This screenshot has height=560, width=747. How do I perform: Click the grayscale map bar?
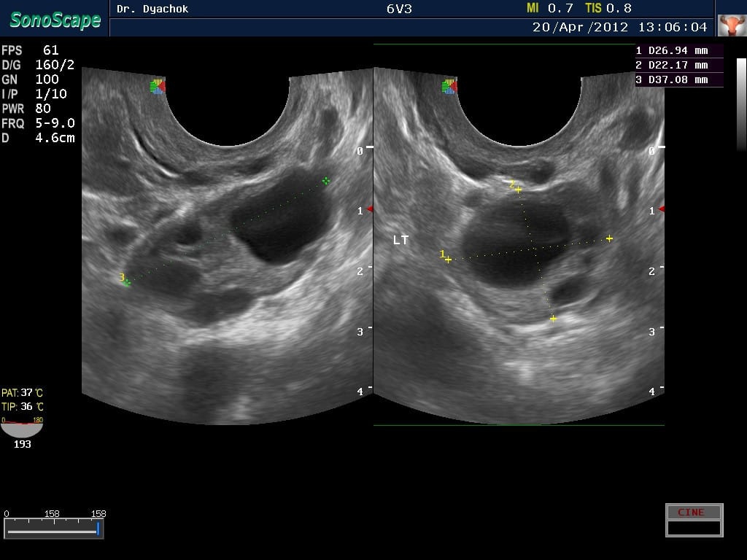(x=741, y=104)
